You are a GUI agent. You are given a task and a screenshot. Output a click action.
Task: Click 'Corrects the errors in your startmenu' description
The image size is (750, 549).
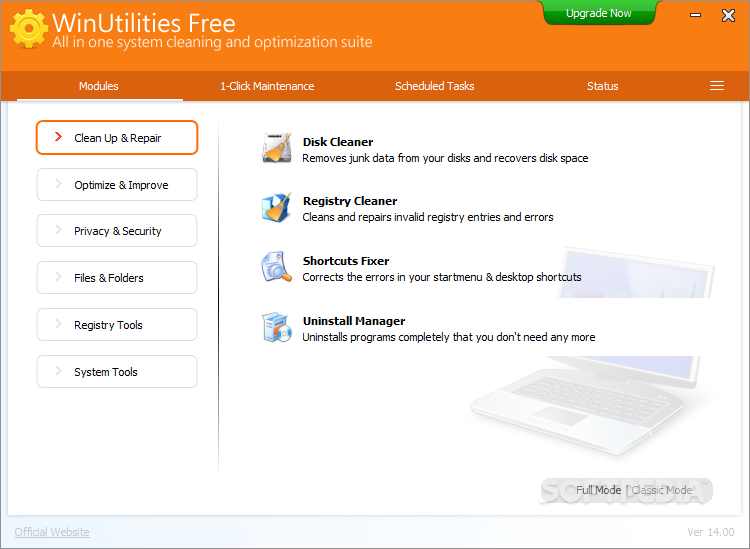(442, 277)
